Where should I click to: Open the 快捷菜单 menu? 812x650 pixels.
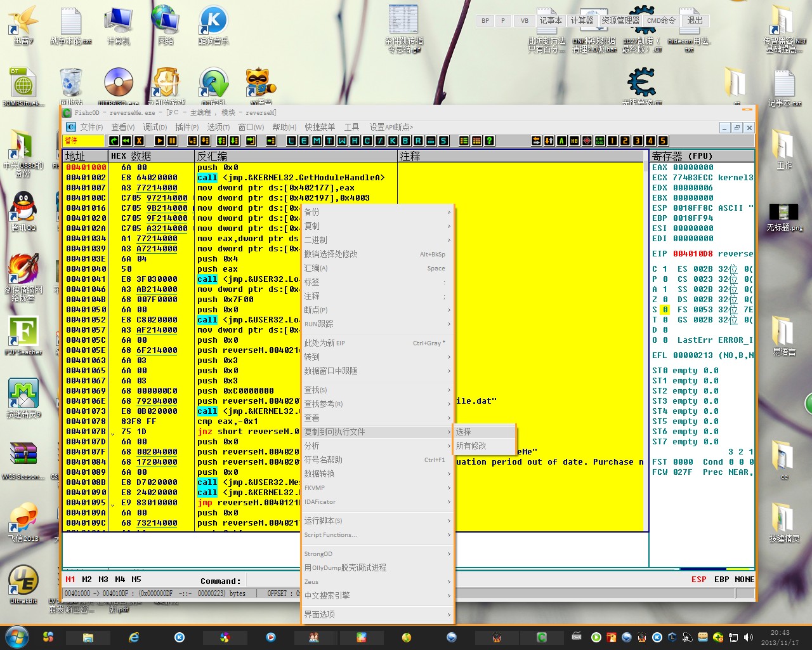[x=320, y=127]
